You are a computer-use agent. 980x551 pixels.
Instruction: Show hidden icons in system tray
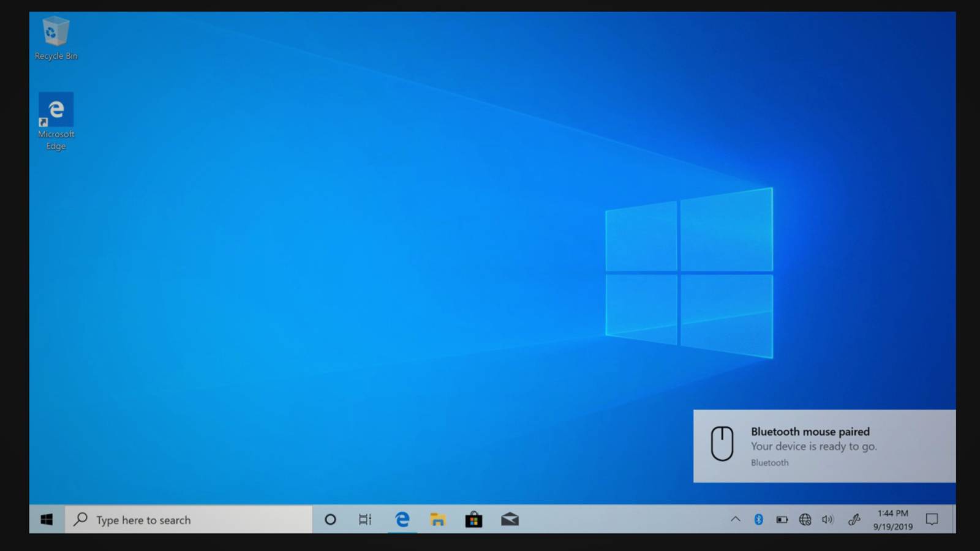[736, 519]
